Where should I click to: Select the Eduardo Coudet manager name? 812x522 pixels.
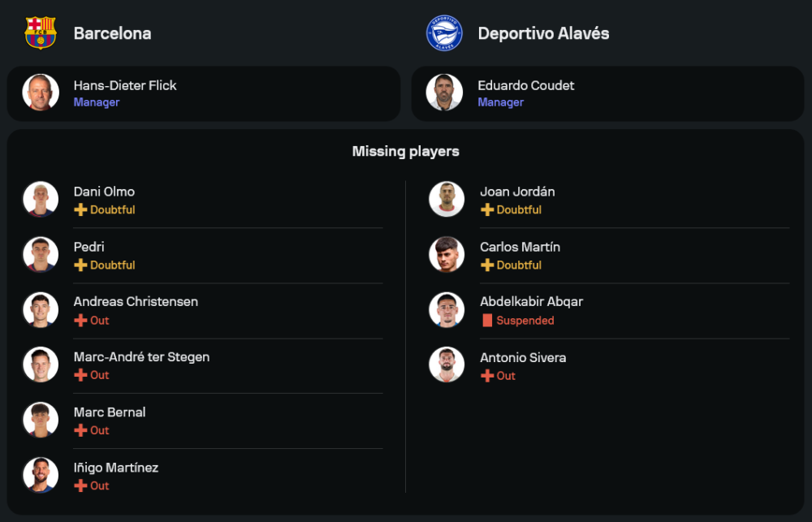pyautogui.click(x=526, y=85)
